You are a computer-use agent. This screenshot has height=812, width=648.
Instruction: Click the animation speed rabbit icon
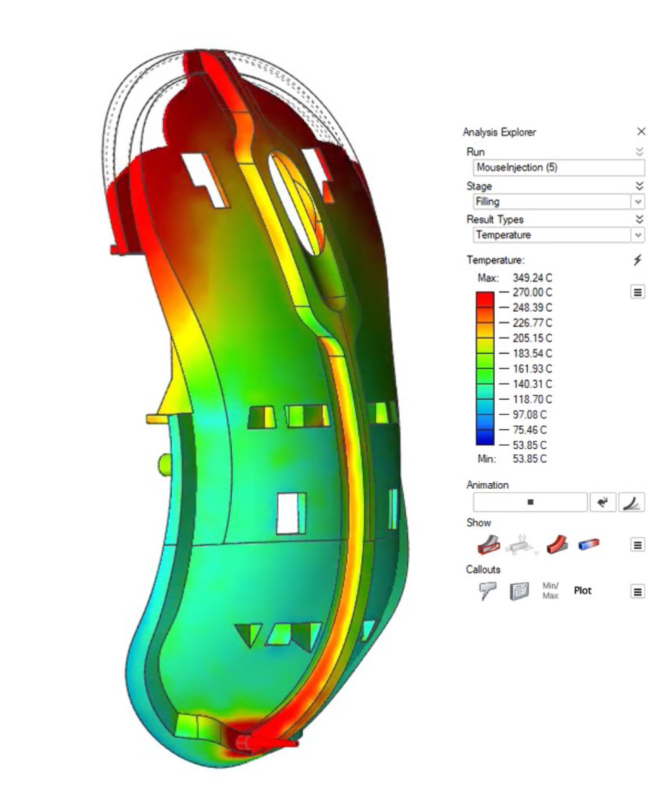click(x=603, y=502)
